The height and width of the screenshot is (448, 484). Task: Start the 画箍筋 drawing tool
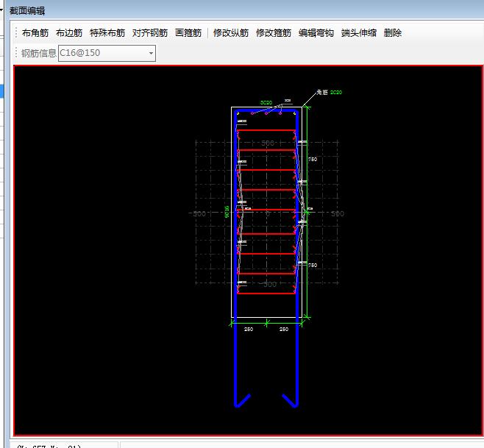pyautogui.click(x=188, y=32)
